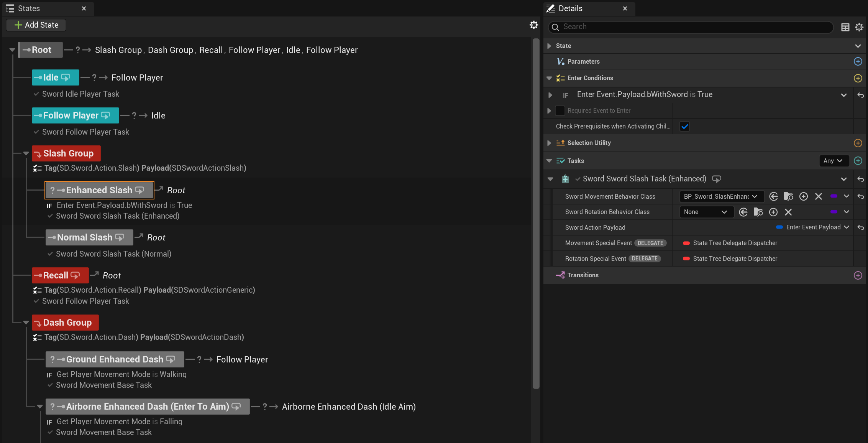
Task: Reset Sword Action Payload to default
Action: tap(860, 227)
